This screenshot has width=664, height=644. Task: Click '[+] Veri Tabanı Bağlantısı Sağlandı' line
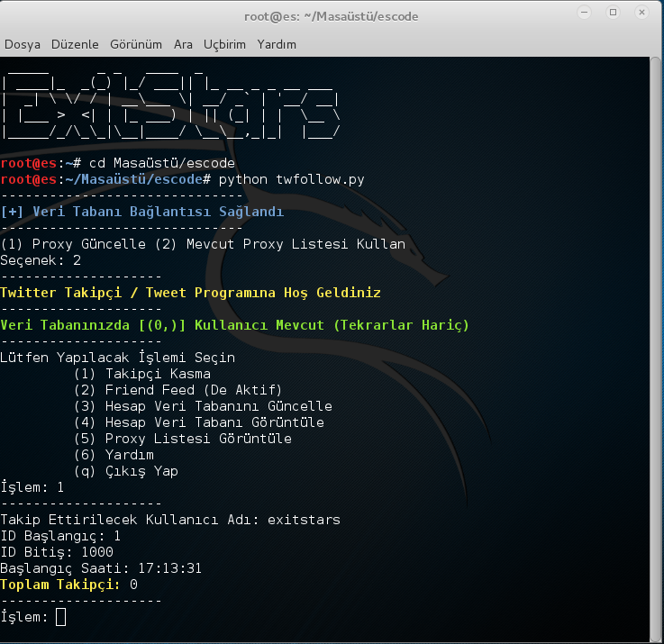pos(141,212)
